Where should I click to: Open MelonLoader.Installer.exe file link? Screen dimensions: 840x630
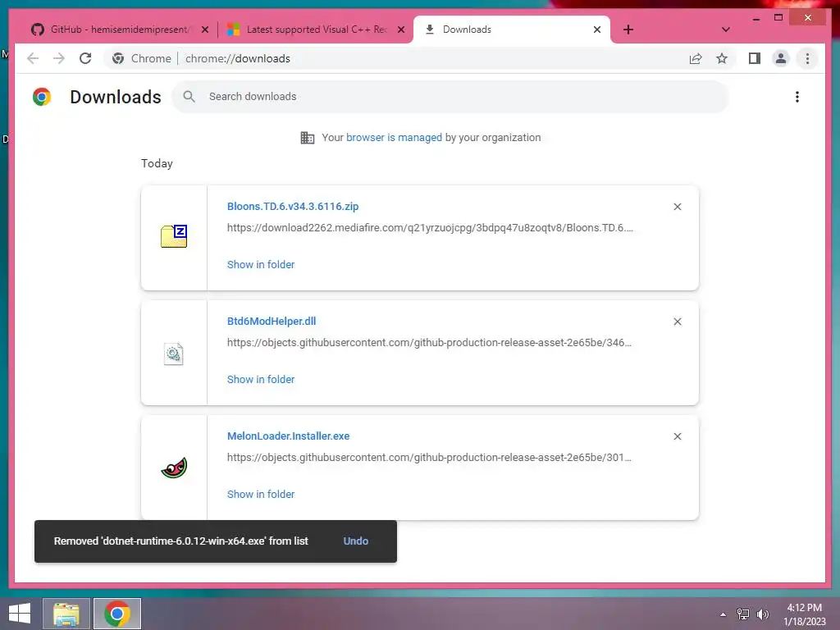coord(288,436)
